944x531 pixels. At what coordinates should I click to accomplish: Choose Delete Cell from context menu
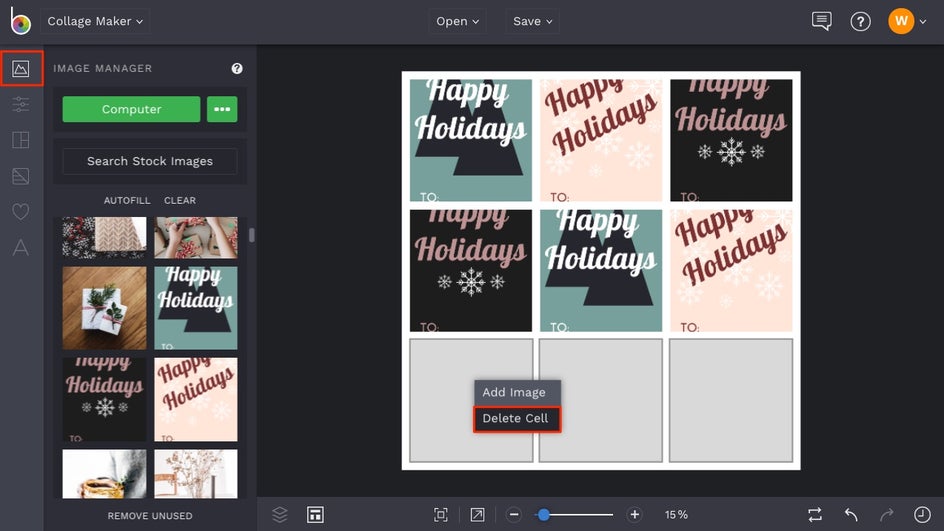[517, 418]
